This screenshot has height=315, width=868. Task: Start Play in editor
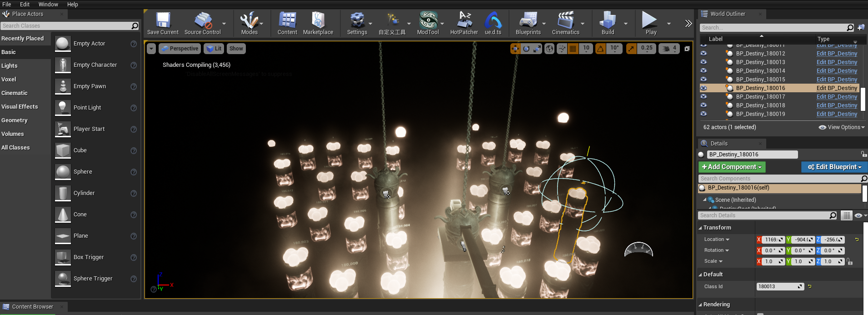point(650,24)
